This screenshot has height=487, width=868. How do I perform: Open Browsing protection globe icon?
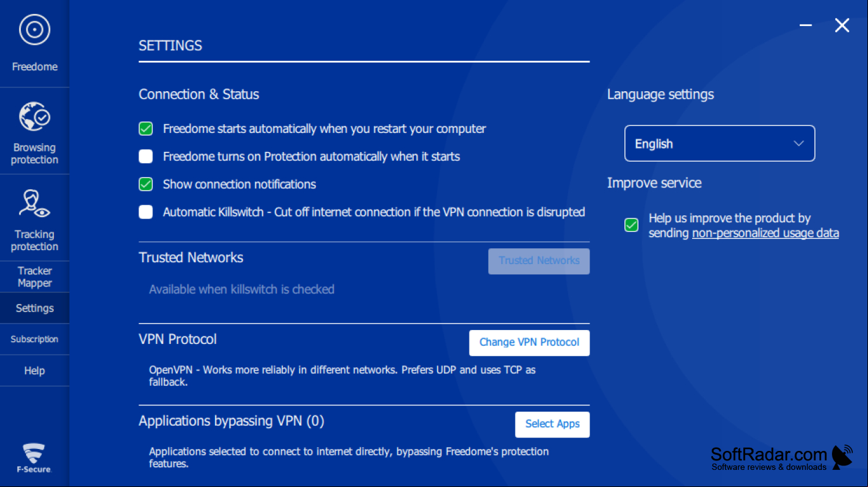(x=34, y=117)
